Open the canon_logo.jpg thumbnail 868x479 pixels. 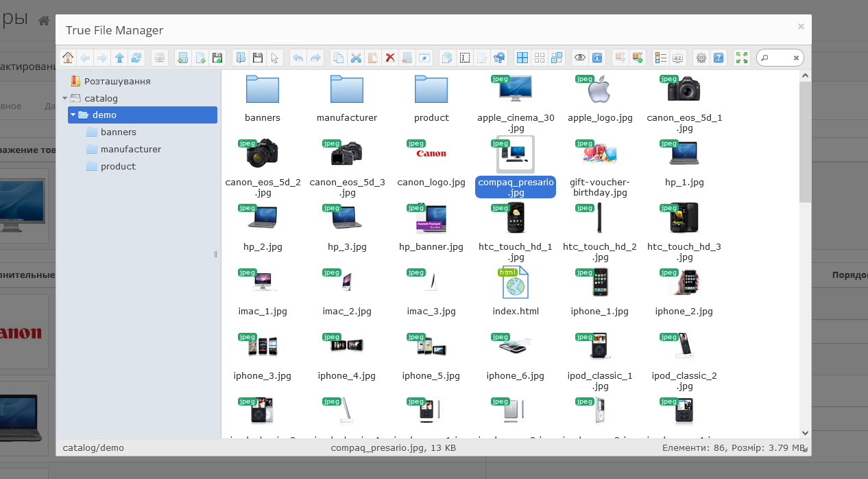point(430,154)
